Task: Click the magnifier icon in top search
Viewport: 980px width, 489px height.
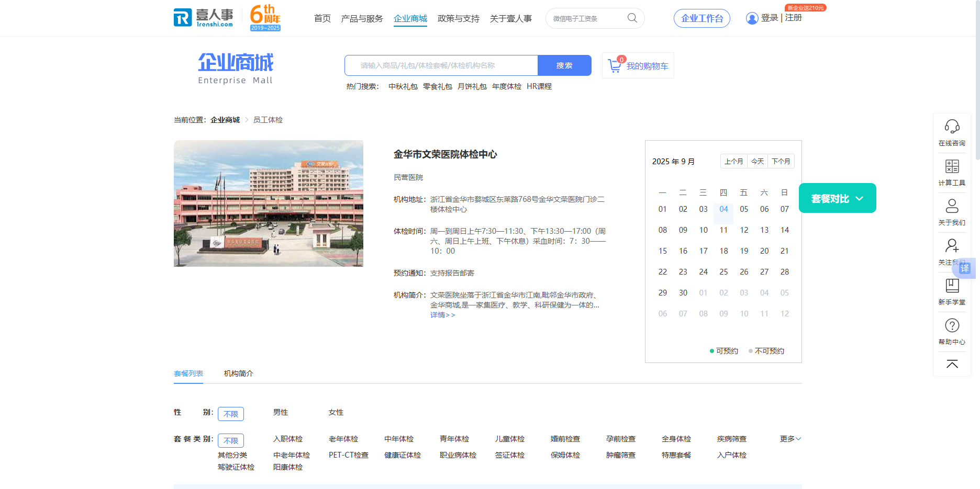Action: (632, 18)
